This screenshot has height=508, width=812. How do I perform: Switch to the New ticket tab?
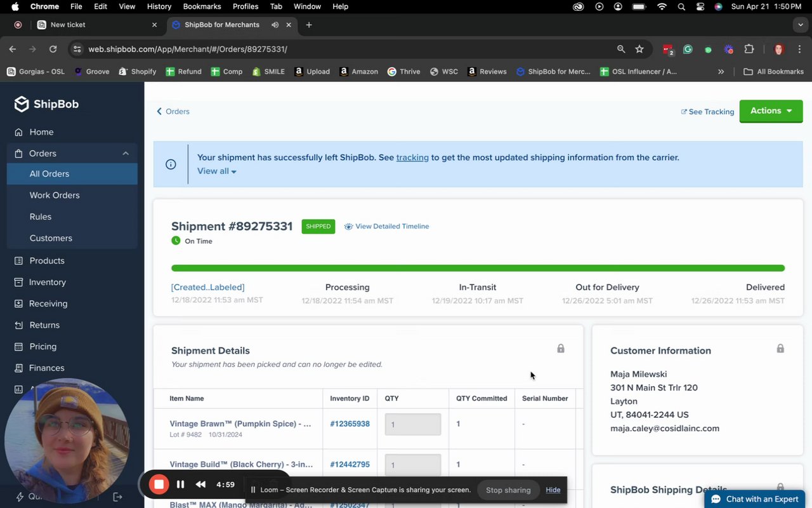coord(96,25)
